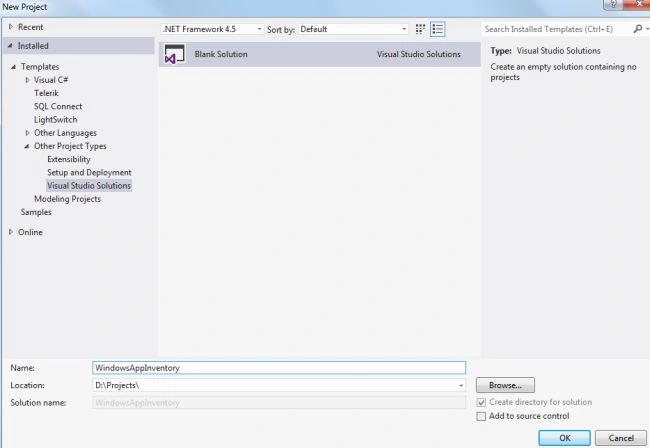
Task: Select SQL Connect templates
Action: click(x=58, y=107)
